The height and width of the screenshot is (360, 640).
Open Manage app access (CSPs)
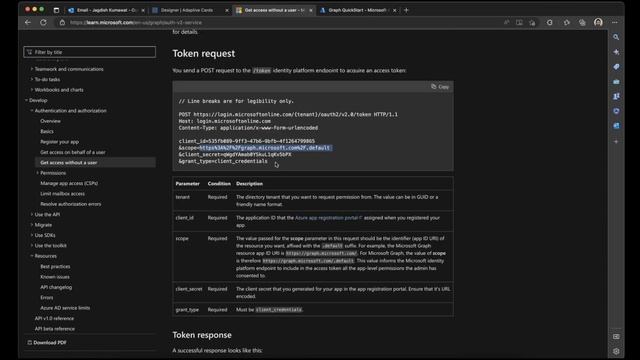coord(69,183)
